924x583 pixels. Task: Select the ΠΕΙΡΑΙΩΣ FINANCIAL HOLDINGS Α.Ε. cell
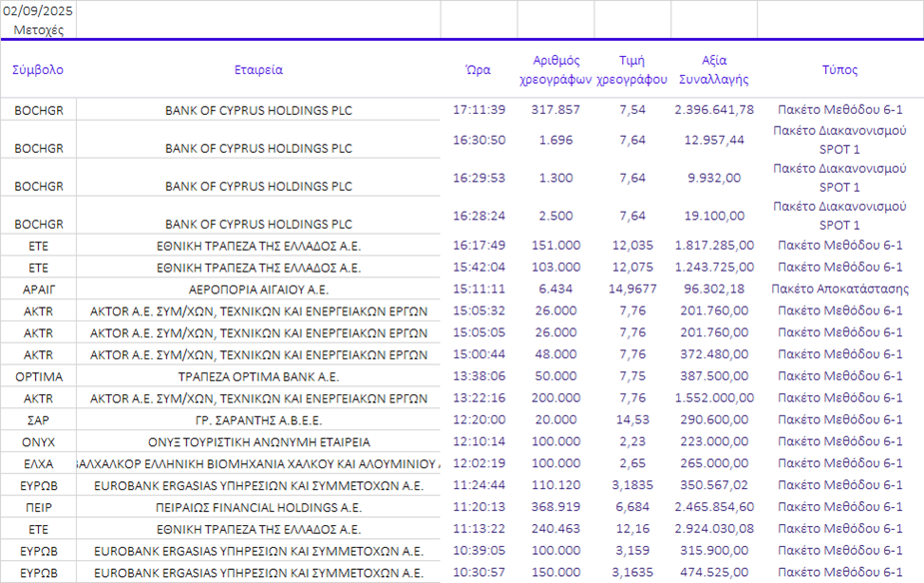(259, 507)
